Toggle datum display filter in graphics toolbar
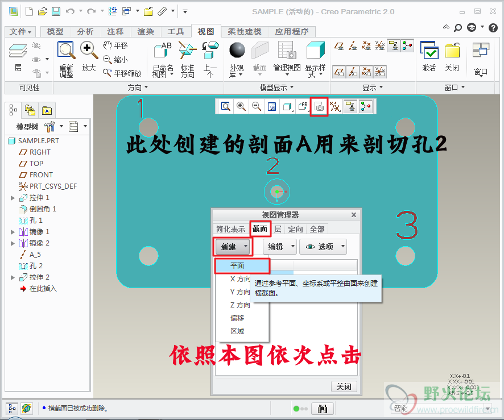Image resolution: width=504 pixels, height=420 pixels. point(335,107)
